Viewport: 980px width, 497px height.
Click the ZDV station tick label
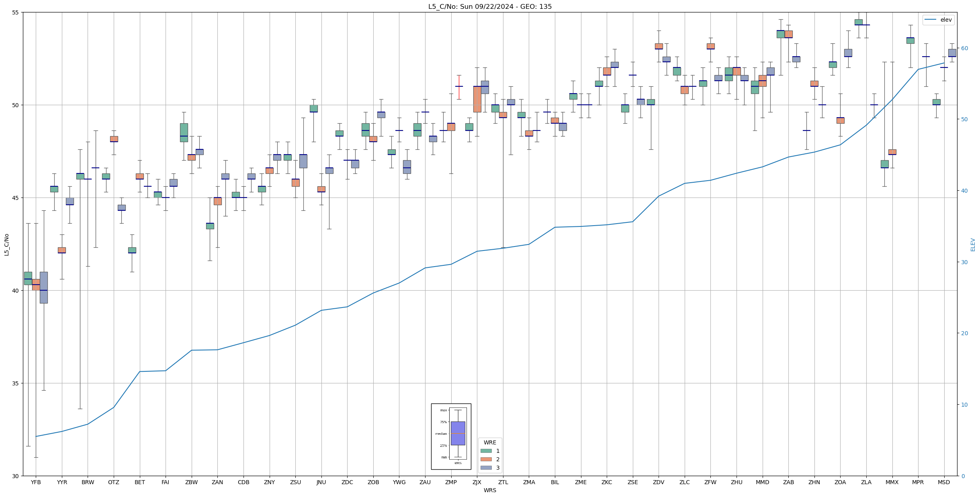coord(659,482)
